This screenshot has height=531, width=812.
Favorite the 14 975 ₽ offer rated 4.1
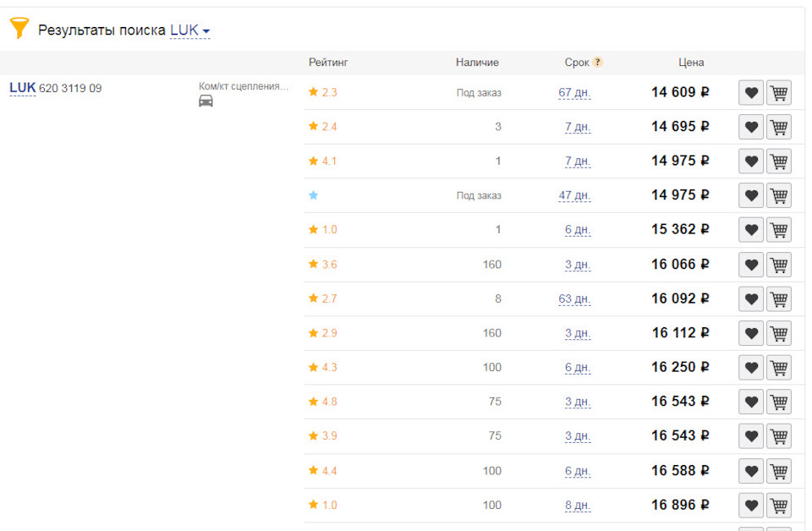[x=751, y=161]
